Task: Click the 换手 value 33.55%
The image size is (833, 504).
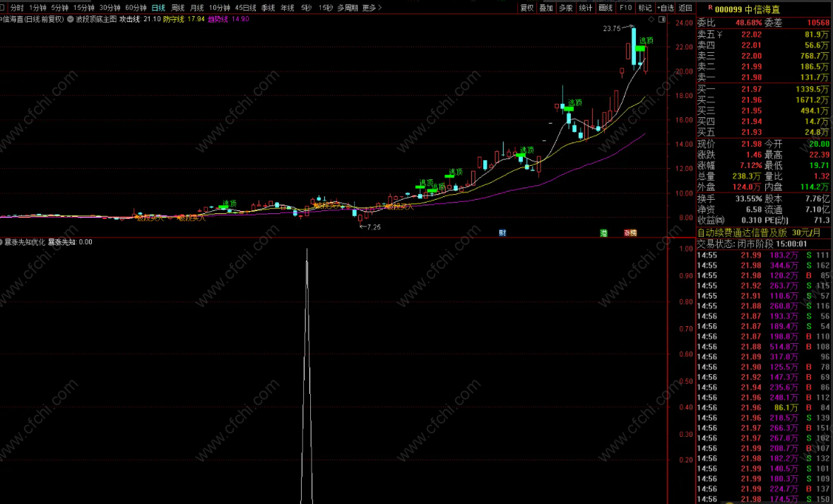Action: coord(748,199)
